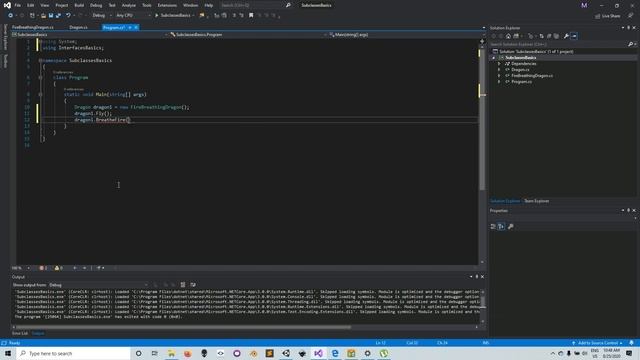Switch to the Team Explorer tab

536,201
